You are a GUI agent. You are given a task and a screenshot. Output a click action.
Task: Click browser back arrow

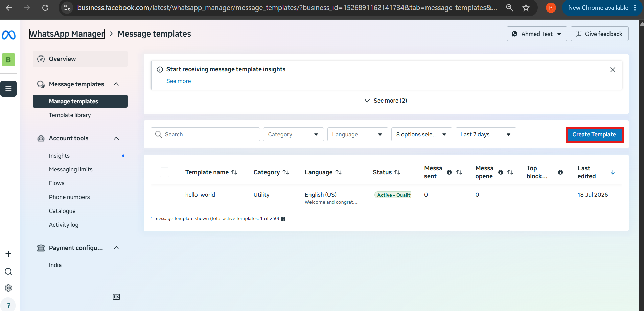point(9,8)
